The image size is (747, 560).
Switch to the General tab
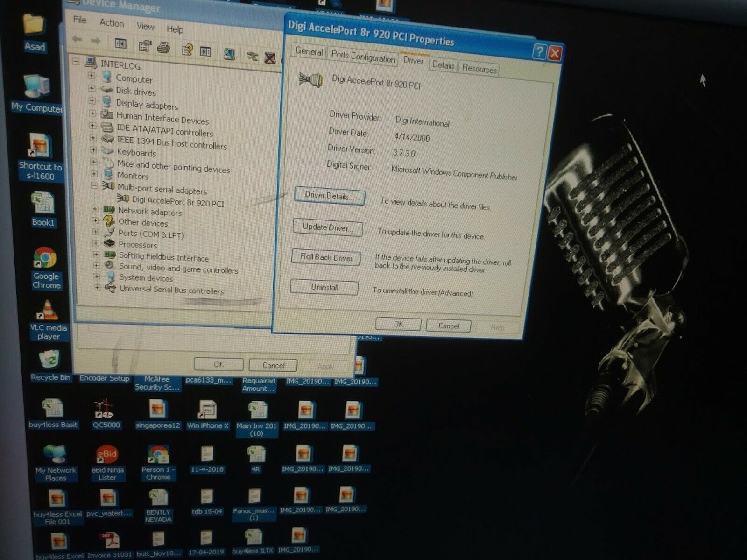point(309,51)
